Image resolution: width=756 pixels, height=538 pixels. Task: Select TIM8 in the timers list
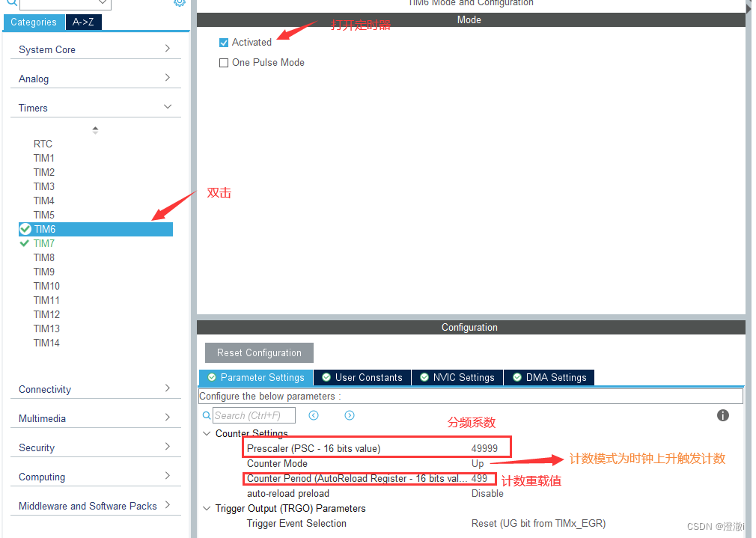click(44, 257)
